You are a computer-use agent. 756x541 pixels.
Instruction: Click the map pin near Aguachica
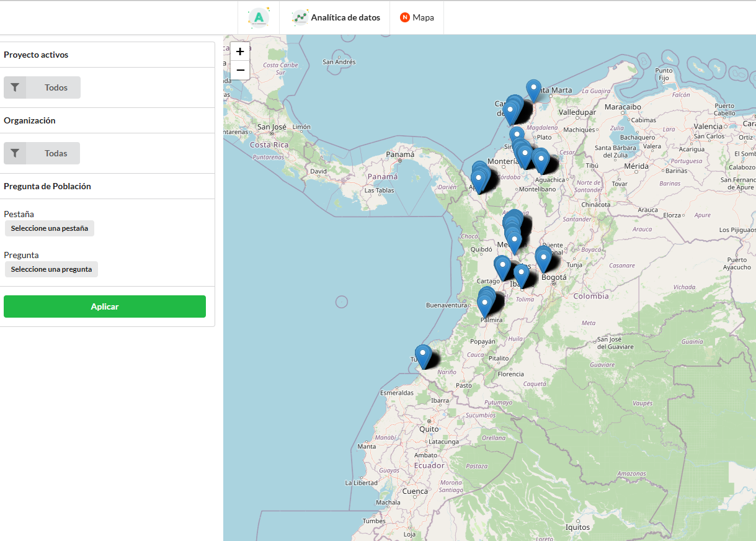(541, 160)
